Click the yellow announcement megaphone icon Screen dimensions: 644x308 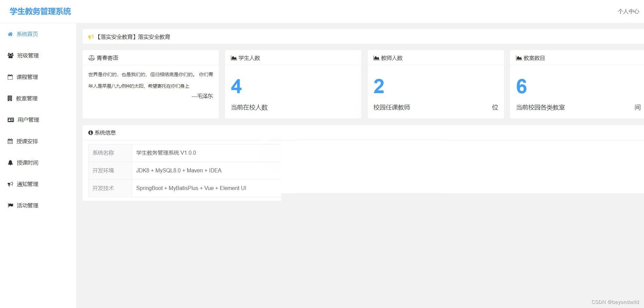(91, 37)
